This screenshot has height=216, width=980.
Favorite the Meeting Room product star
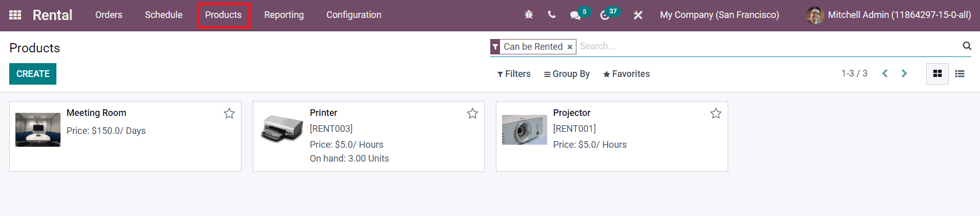[x=229, y=113]
